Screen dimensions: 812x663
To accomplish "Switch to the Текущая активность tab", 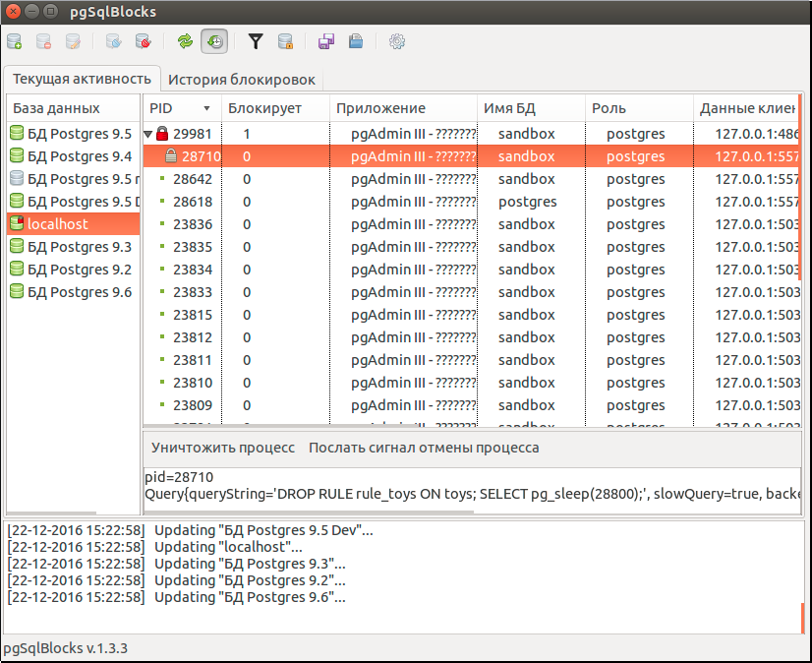I will point(82,79).
